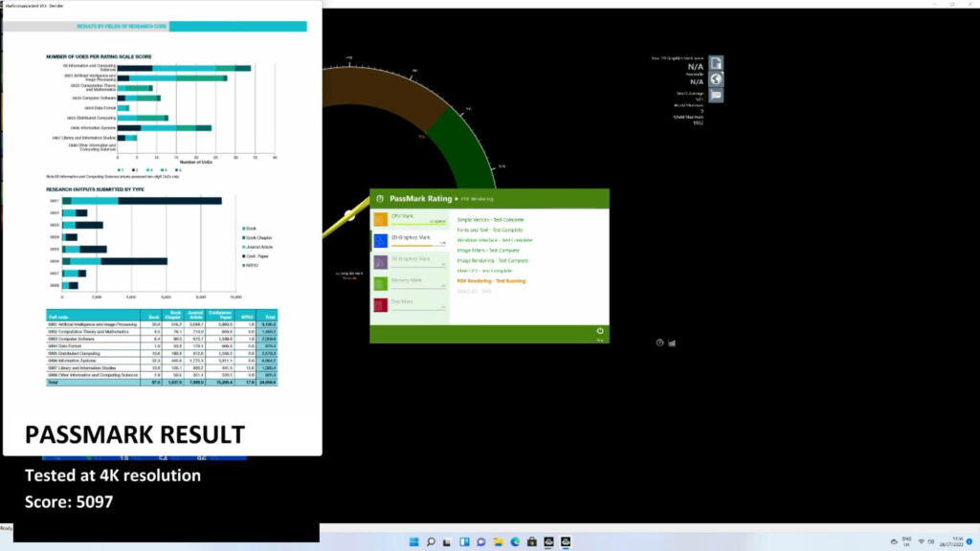Select the CPU Mark label in the test list
This screenshot has width=980, height=551.
[x=403, y=216]
